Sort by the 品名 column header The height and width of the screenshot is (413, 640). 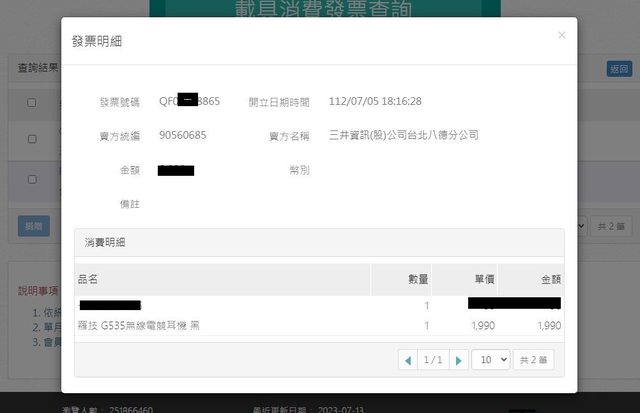pyautogui.click(x=88, y=279)
